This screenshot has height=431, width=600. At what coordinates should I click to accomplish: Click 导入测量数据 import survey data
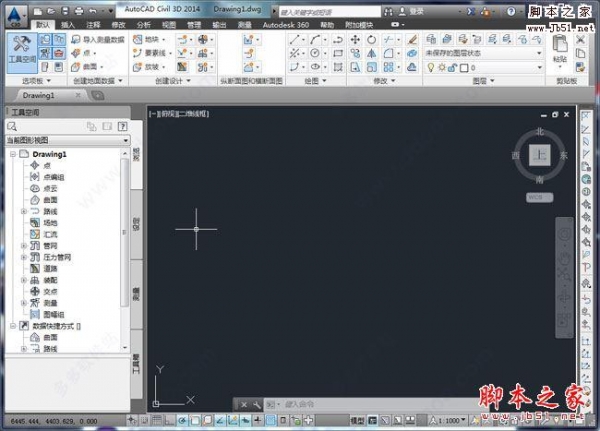coord(98,39)
